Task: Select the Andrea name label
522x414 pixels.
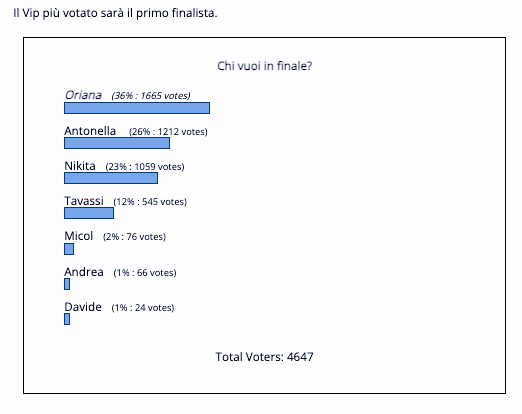Action: coord(84,272)
